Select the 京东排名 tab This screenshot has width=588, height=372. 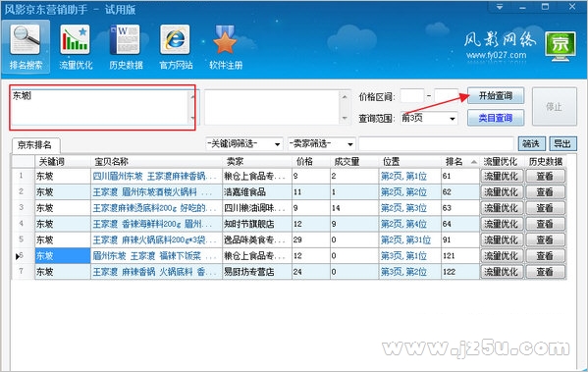(x=35, y=145)
